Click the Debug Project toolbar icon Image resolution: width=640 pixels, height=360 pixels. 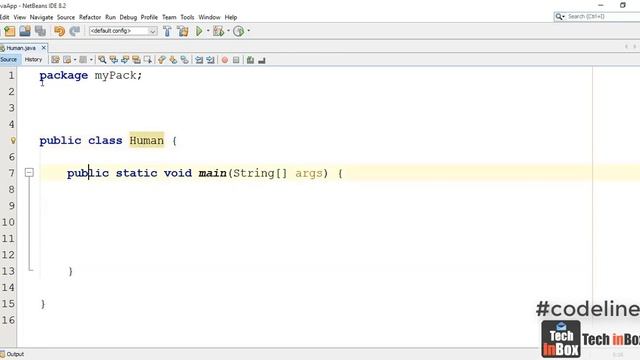click(218, 31)
